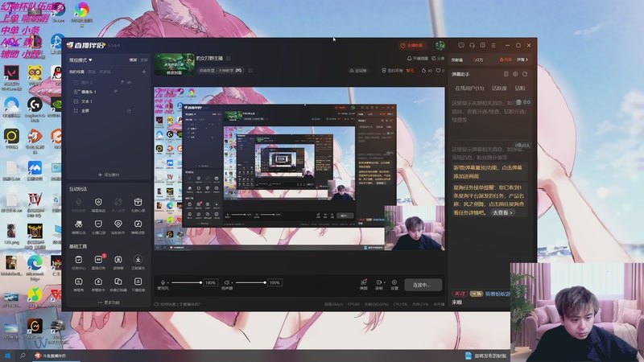The image size is (644, 362).
Task: Open the 美颜 beauty filter icon
Action: (364, 284)
